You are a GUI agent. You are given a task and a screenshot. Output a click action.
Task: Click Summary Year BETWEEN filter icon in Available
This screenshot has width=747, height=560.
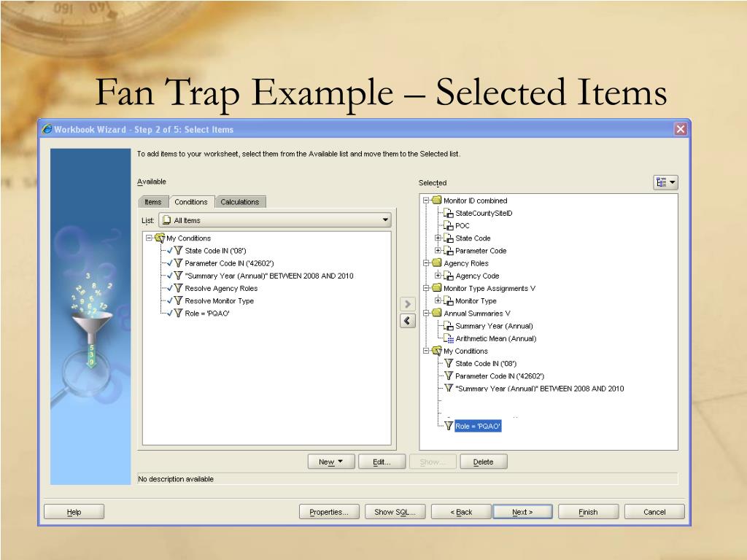pyautogui.click(x=178, y=276)
